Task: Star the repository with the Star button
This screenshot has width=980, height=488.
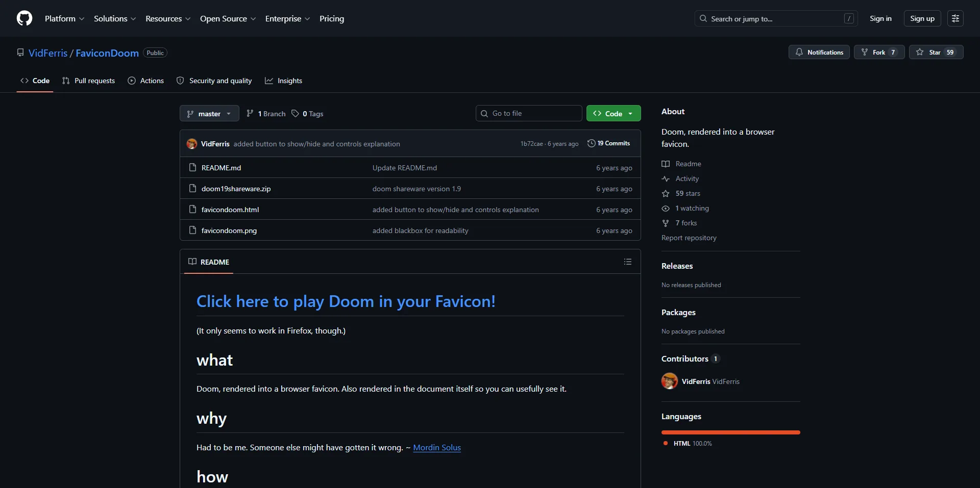Action: (936, 52)
